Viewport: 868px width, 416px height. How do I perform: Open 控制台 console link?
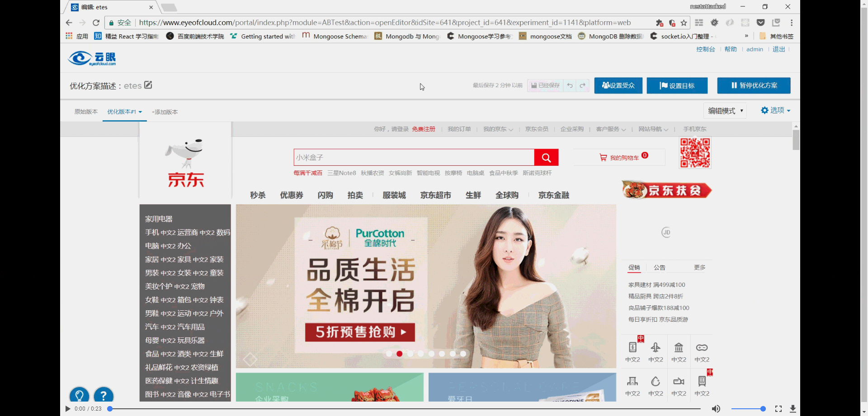(705, 49)
